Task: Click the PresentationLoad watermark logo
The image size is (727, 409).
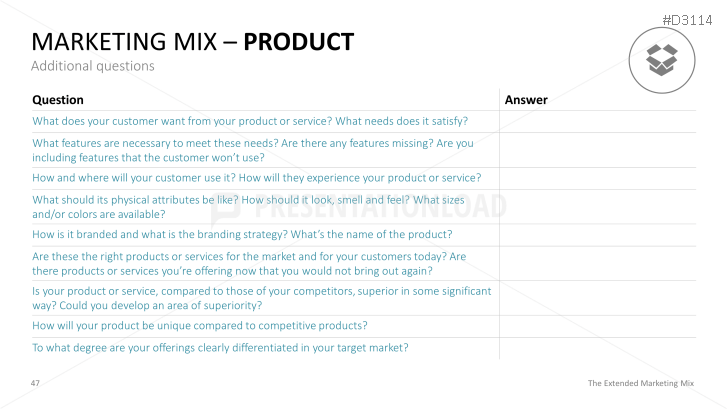Action: point(364,207)
